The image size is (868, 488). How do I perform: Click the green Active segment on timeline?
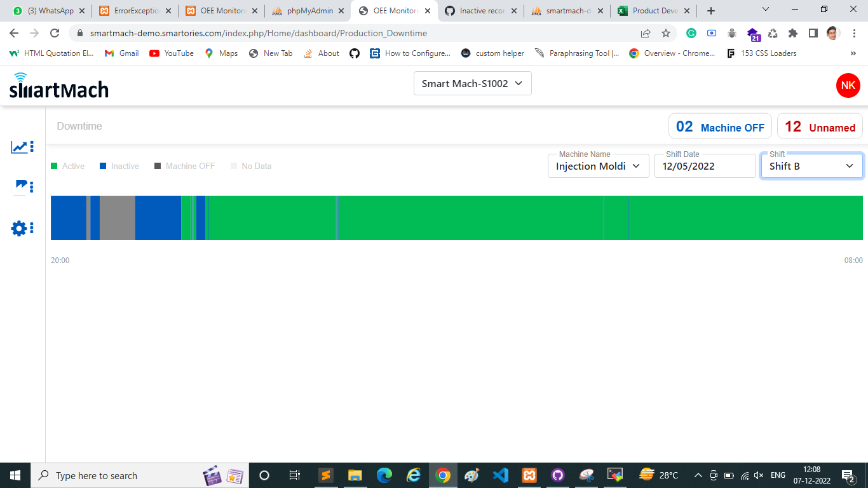pos(445,217)
